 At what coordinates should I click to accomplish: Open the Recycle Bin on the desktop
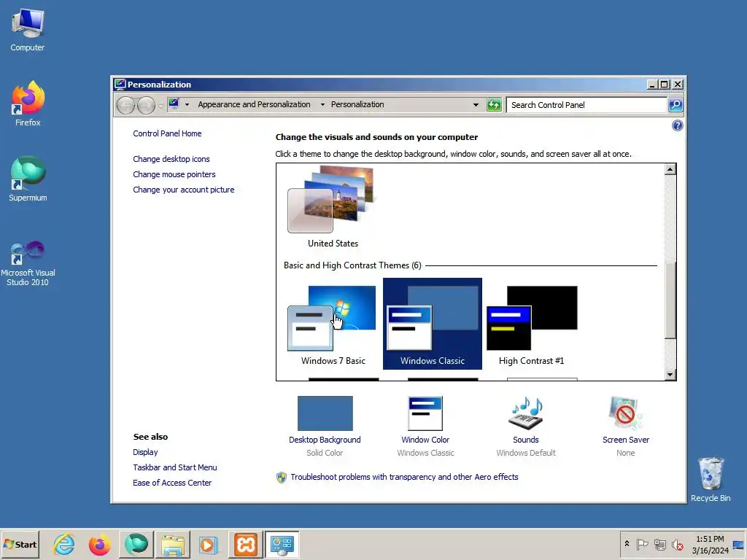(x=711, y=480)
